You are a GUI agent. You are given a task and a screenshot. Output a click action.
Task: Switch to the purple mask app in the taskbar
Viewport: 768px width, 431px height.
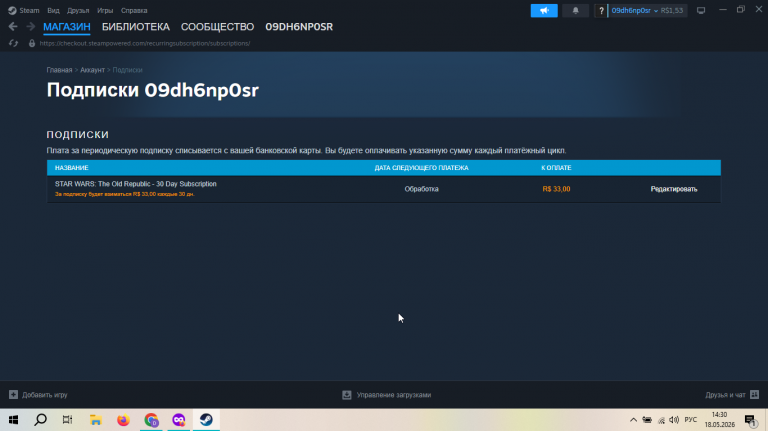click(x=179, y=420)
